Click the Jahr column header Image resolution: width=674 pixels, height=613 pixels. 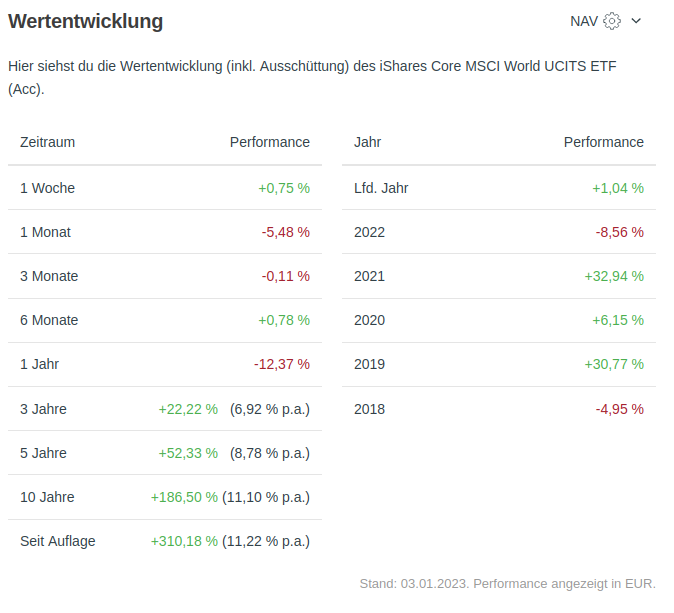(x=367, y=142)
